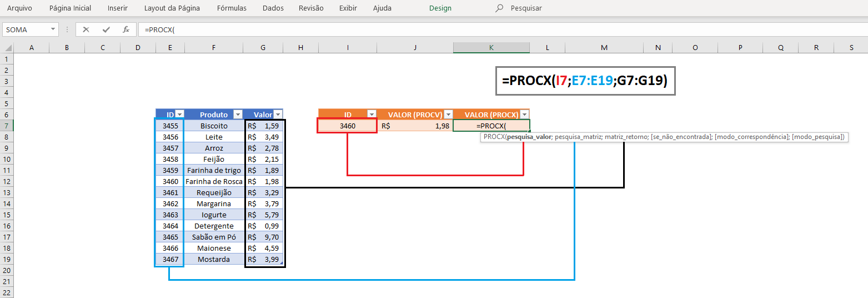Open the VALOR (PROCV) filter dropdown
The height and width of the screenshot is (298, 868).
coord(448,115)
